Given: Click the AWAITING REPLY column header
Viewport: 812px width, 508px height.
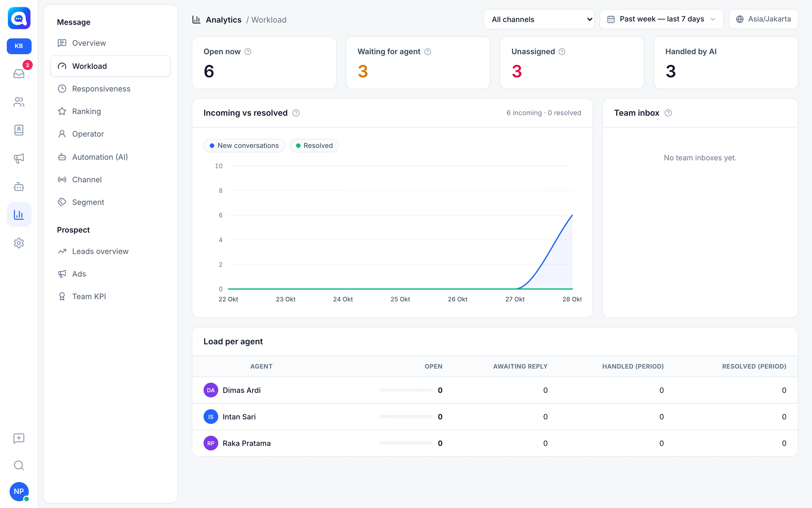Looking at the screenshot, I should (x=520, y=366).
